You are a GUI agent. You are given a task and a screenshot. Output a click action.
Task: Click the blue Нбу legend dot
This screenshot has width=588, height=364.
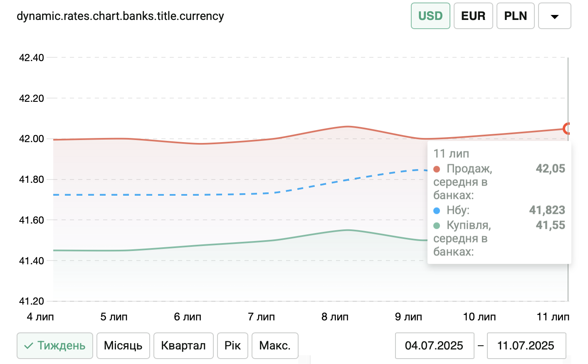click(437, 211)
